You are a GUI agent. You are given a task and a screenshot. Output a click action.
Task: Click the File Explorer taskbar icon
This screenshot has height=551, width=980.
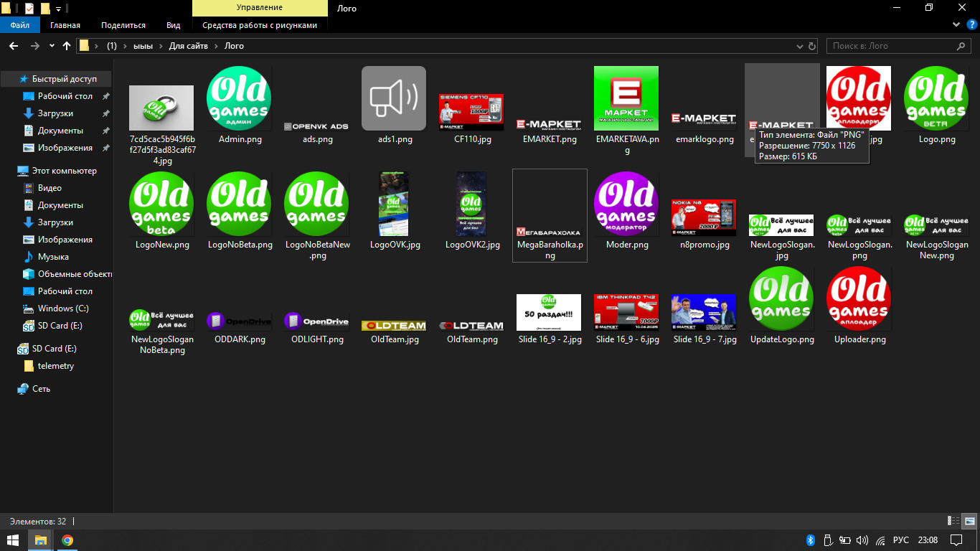point(41,540)
